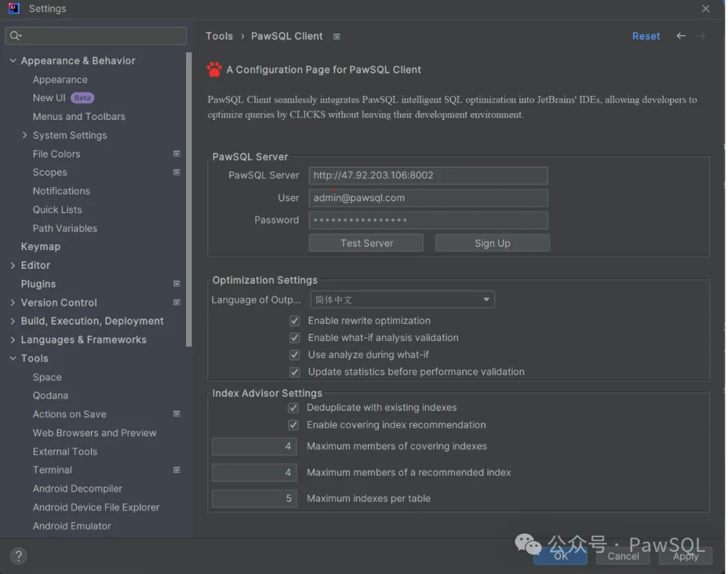Click the search magnifier icon in settings
728x574 pixels.
coord(16,36)
